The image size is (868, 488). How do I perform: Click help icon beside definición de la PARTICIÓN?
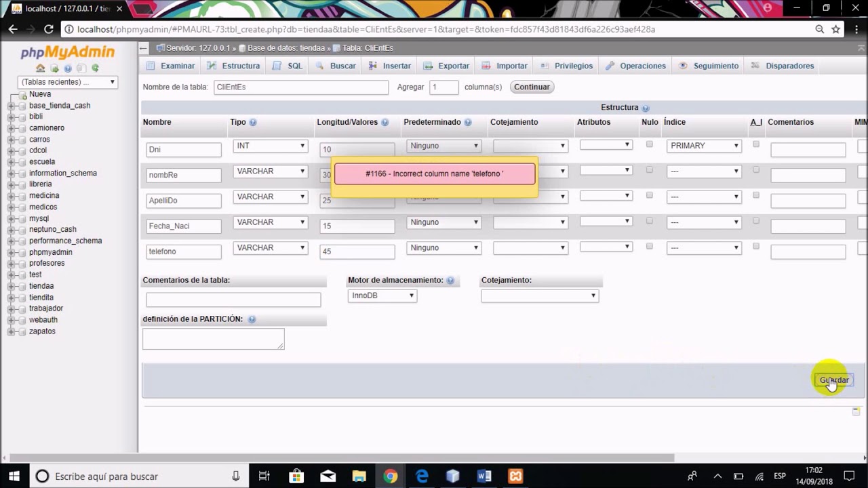click(252, 319)
